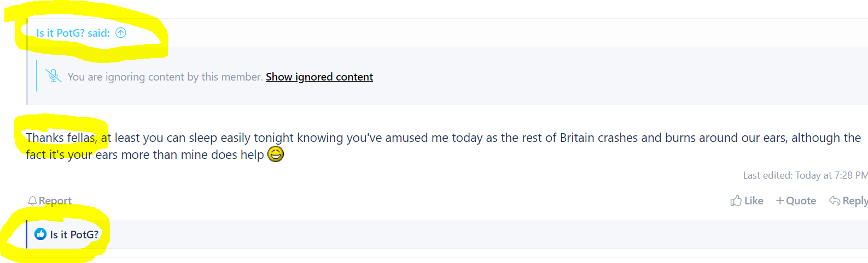Click the "Last edited: Today at 7:28 PM" timestamp
This screenshot has width=868, height=263.
(805, 175)
